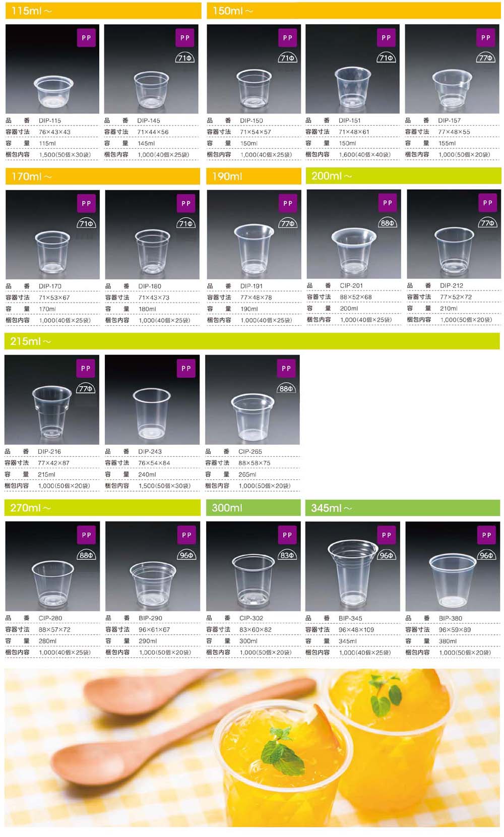Click the 96Φ badge on BIP-345 photo
Viewport: 504px width, 837px height.
click(387, 555)
